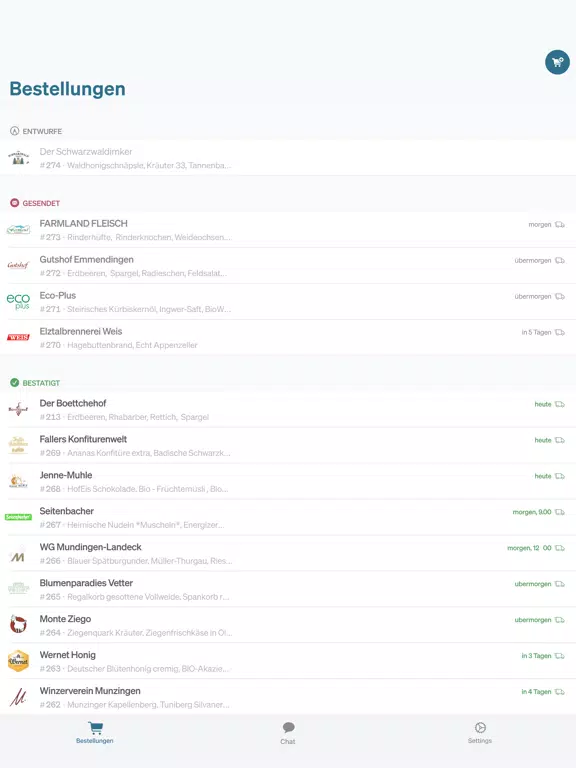The width and height of the screenshot is (576, 768).
Task: Open Blumenparadies Vetter order
Action: click(x=288, y=589)
